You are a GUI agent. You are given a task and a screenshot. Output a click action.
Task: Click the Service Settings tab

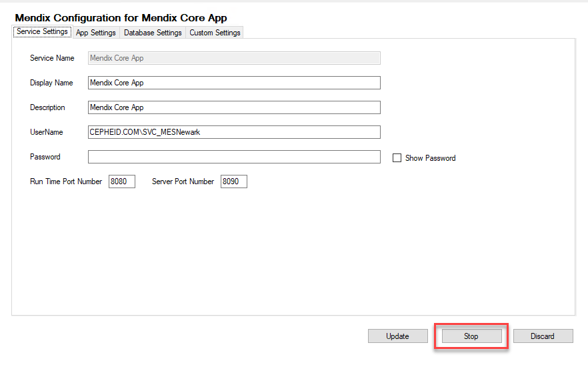pyautogui.click(x=42, y=32)
